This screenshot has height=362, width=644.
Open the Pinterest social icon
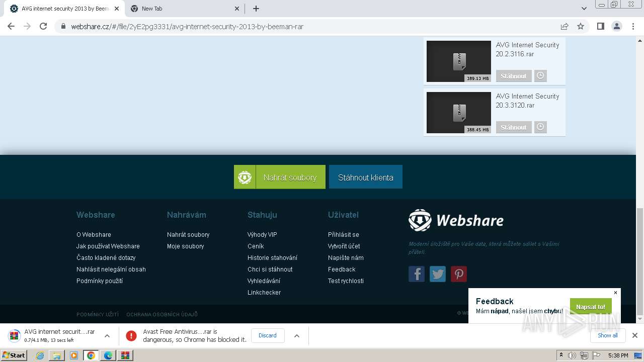pos(459,274)
